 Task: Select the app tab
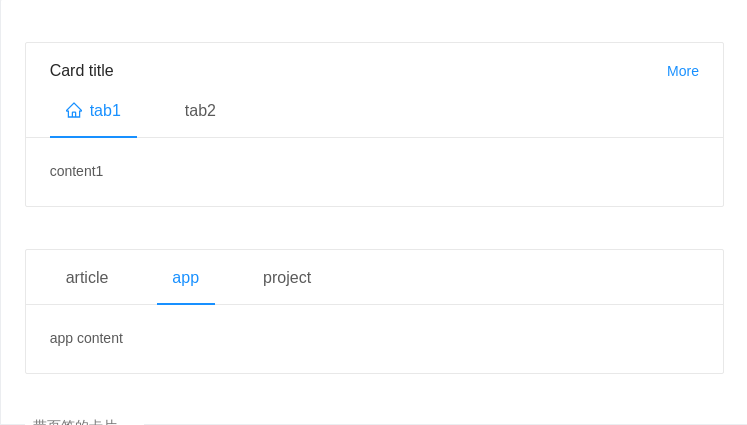(x=185, y=278)
